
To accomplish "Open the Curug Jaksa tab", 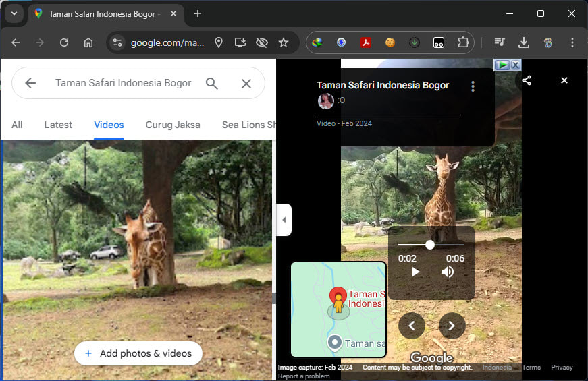I will pyautogui.click(x=173, y=125).
